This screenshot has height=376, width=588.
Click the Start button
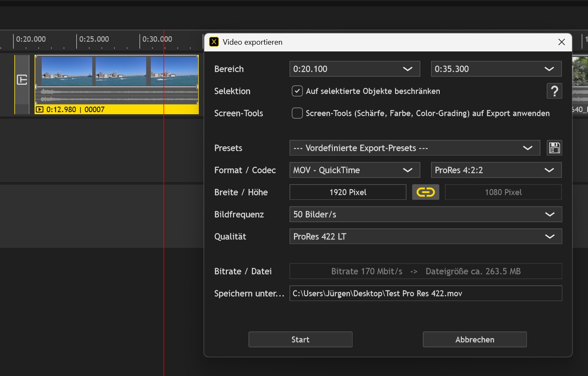(300, 339)
